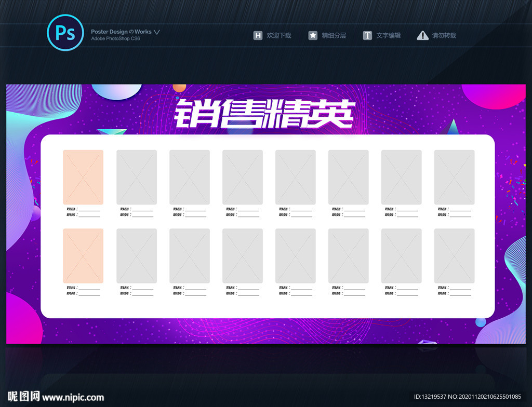Select the last gray placeholder in the top row

point(454,177)
